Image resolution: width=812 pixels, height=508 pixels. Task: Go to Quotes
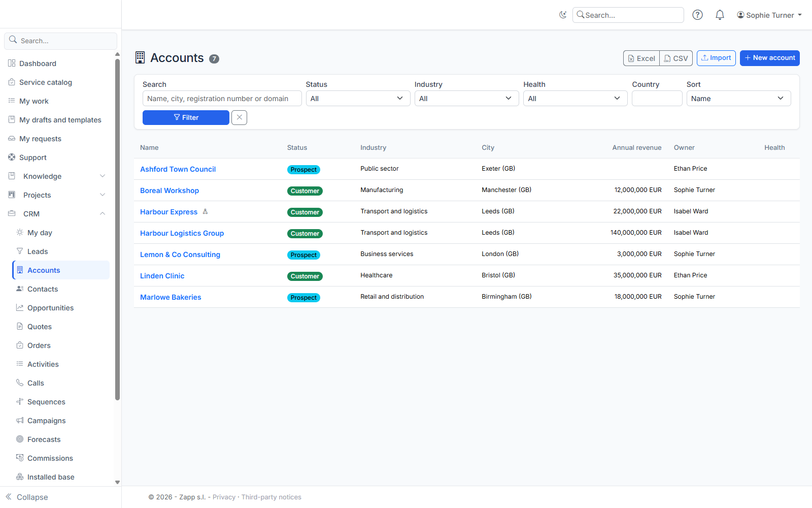(x=61, y=327)
